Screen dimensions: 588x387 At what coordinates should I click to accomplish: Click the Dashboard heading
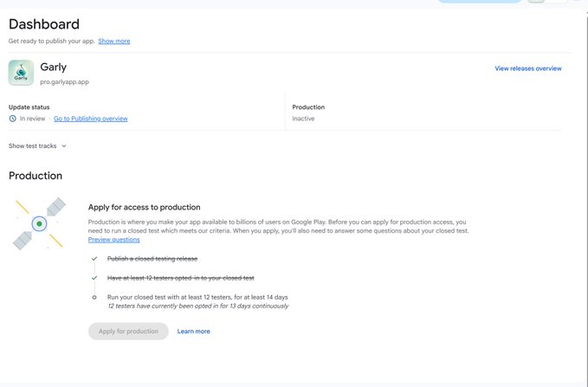(x=44, y=24)
